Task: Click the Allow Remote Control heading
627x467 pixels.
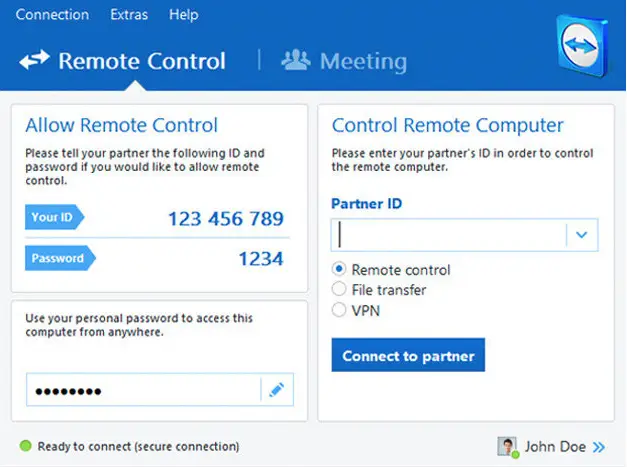Action: (122, 125)
